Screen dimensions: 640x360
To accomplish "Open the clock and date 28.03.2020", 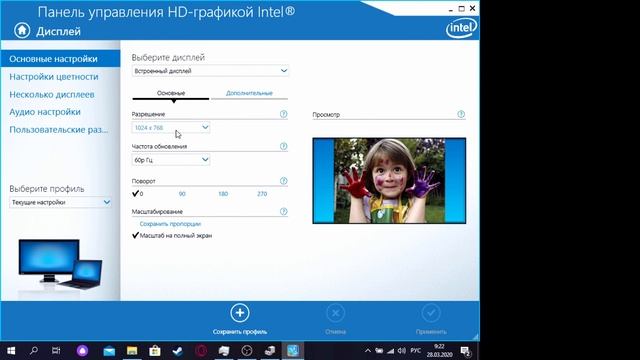I will pos(439,351).
